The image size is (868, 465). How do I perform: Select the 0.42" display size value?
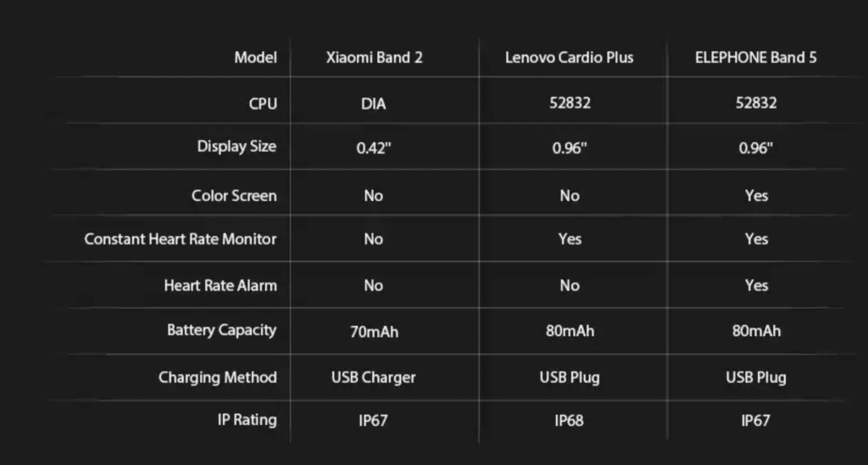(374, 148)
